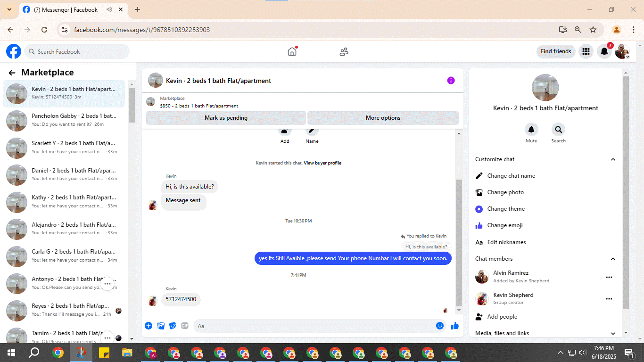The image size is (644, 362).
Task: Open the Windows Start menu
Action: click(11, 353)
